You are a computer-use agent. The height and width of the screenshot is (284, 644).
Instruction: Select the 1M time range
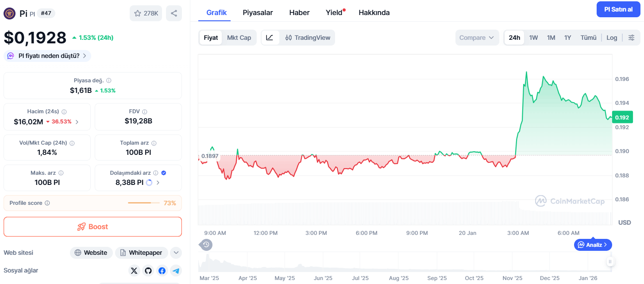(551, 38)
